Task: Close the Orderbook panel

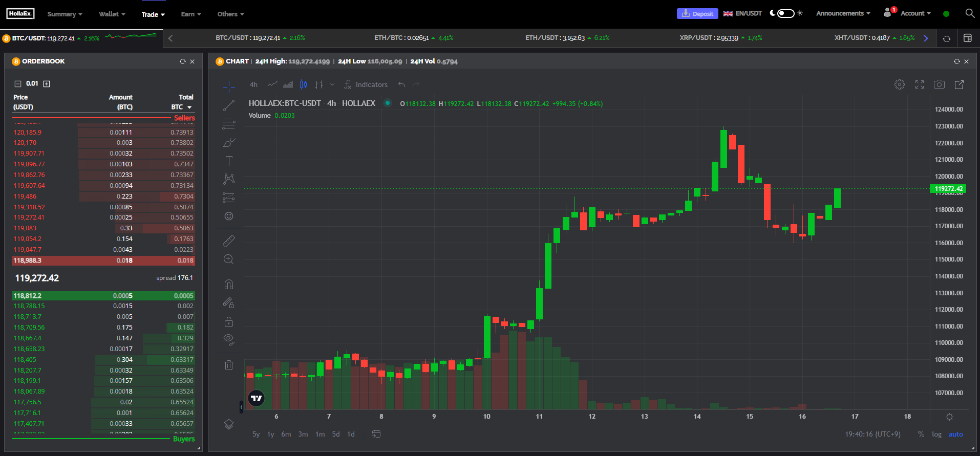Action: click(x=193, y=61)
